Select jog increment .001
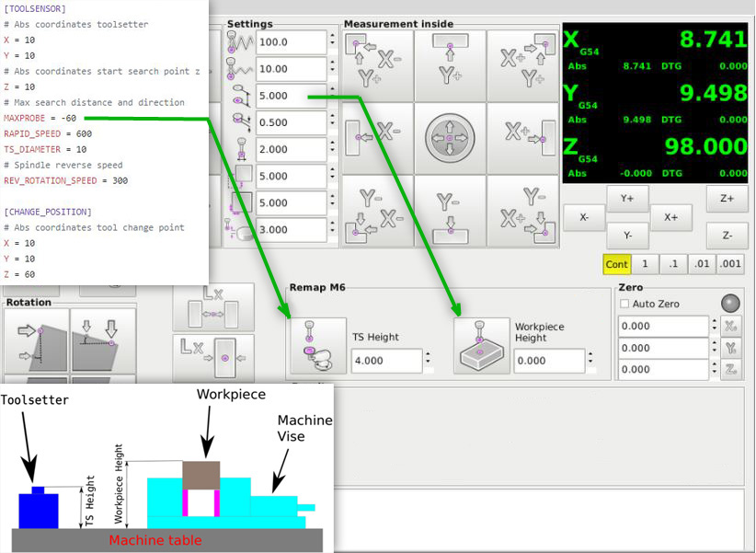Screen dimensions: 756x553 [730, 264]
